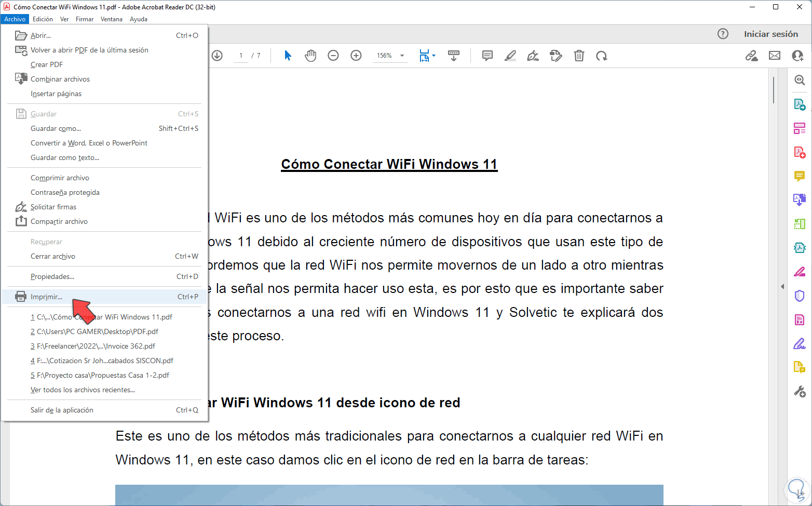Go to the next page arrow
The width and height of the screenshot is (812, 506).
(x=217, y=56)
